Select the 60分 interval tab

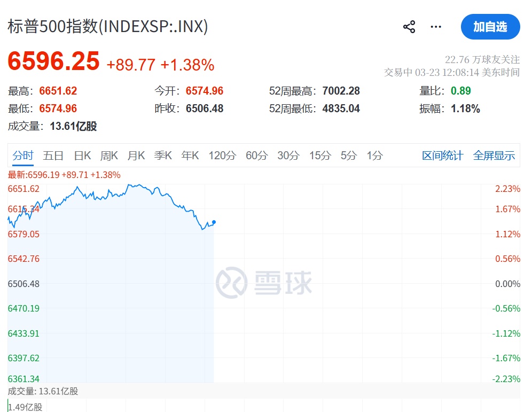tap(256, 156)
